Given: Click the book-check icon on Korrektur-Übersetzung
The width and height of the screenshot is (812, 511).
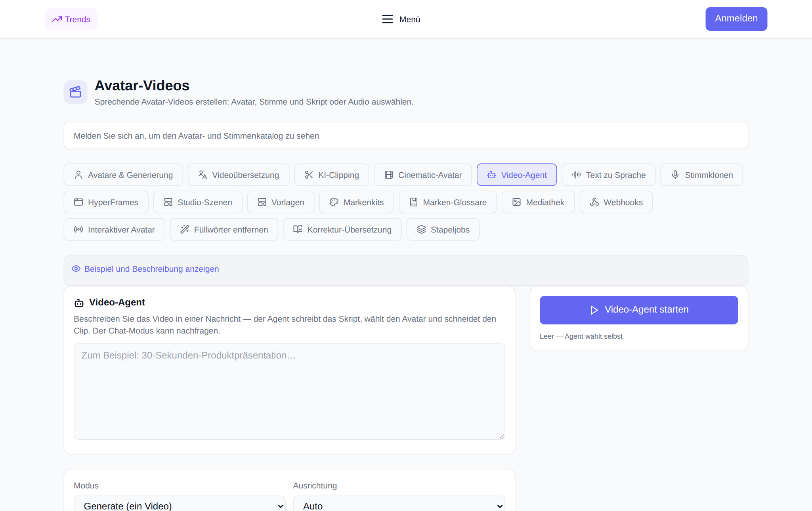Looking at the screenshot, I should click(x=298, y=229).
